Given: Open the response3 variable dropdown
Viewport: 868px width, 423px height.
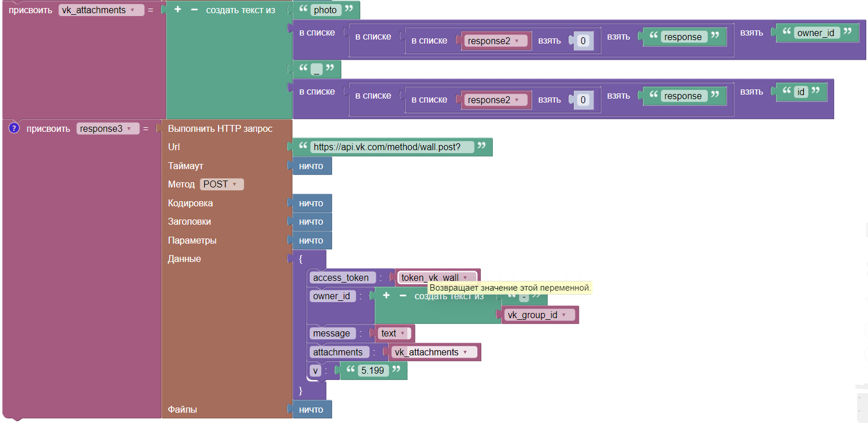Looking at the screenshot, I should click(x=108, y=129).
